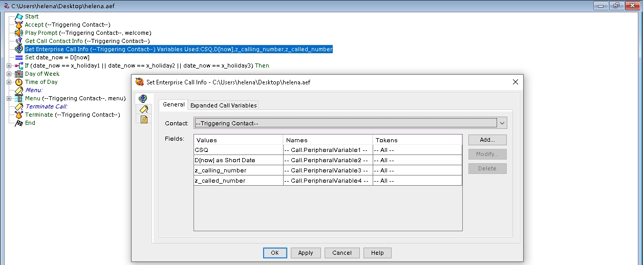
Task: Expand the If date_now holiday step
Action: pos(9,65)
